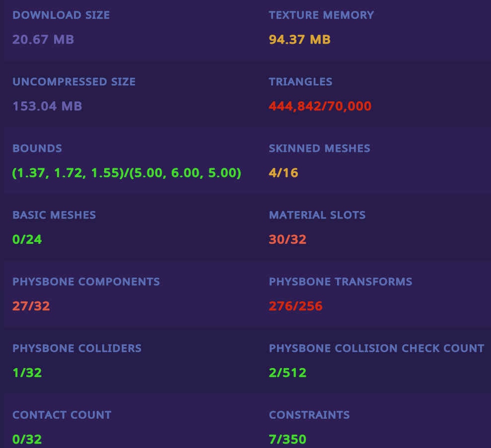The image size is (491, 448).
Task: Click the 153.04 MB uncompressed size value
Action: 47,106
